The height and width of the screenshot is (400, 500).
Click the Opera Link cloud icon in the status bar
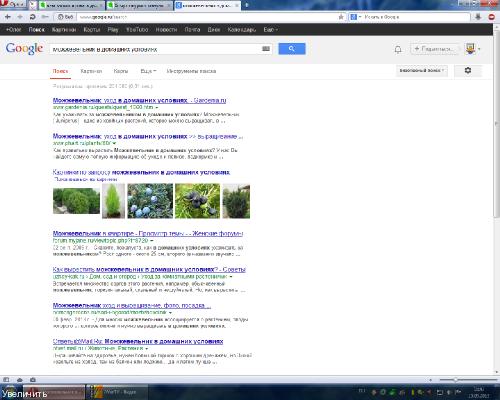19,380
